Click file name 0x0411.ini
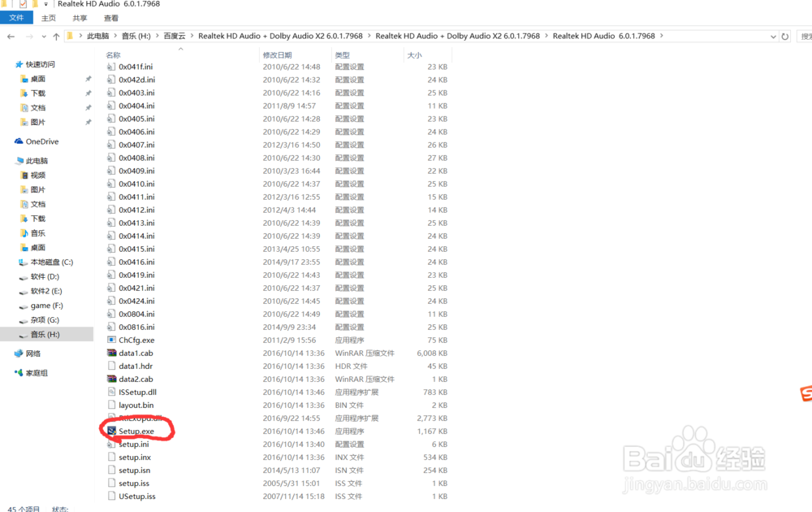The image size is (812, 512). tap(136, 197)
